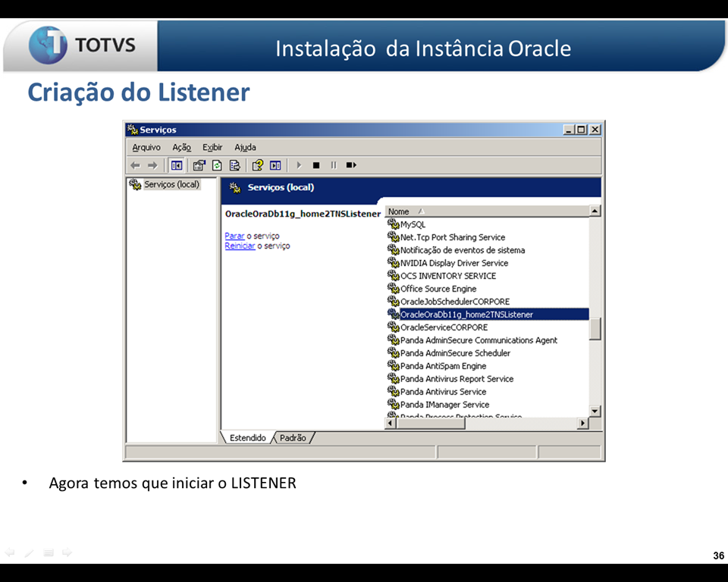Switch to the Padrão tab
The height and width of the screenshot is (582, 728).
pyautogui.click(x=293, y=438)
